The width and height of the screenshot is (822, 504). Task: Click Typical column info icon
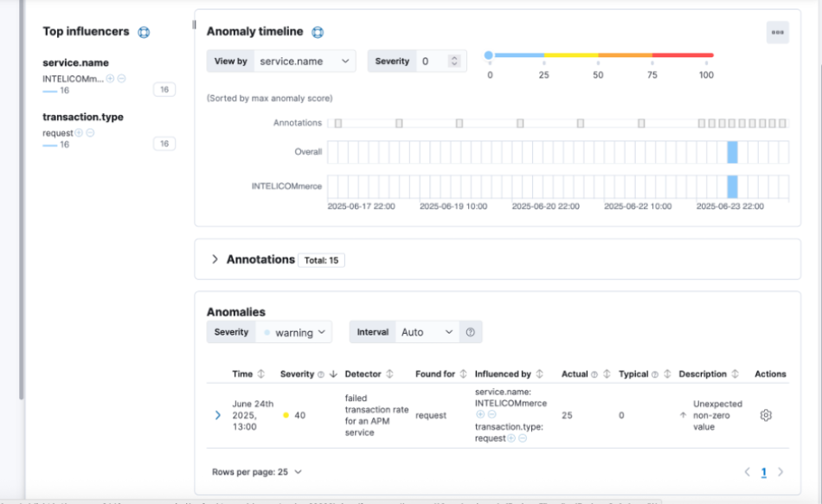coord(655,374)
